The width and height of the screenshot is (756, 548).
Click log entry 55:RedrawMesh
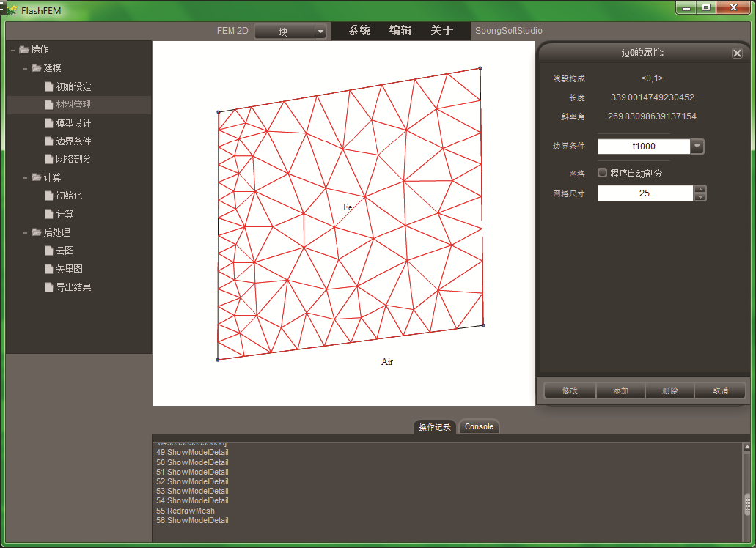[185, 511]
